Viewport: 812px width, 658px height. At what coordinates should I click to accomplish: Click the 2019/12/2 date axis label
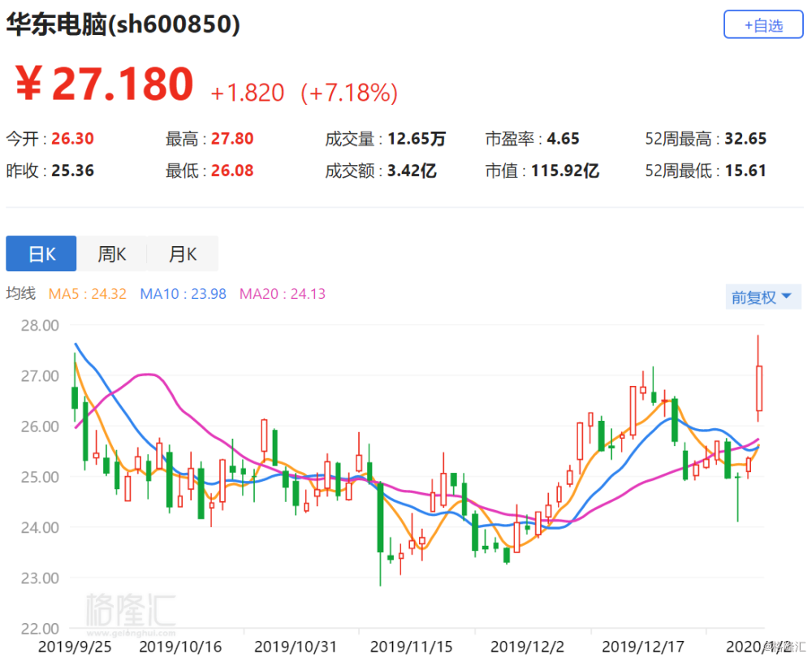[527, 647]
